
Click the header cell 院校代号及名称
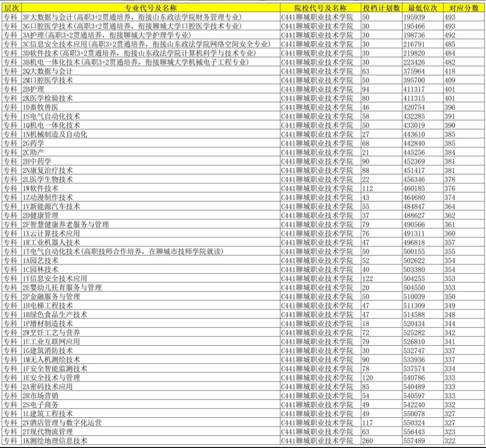coord(320,8)
